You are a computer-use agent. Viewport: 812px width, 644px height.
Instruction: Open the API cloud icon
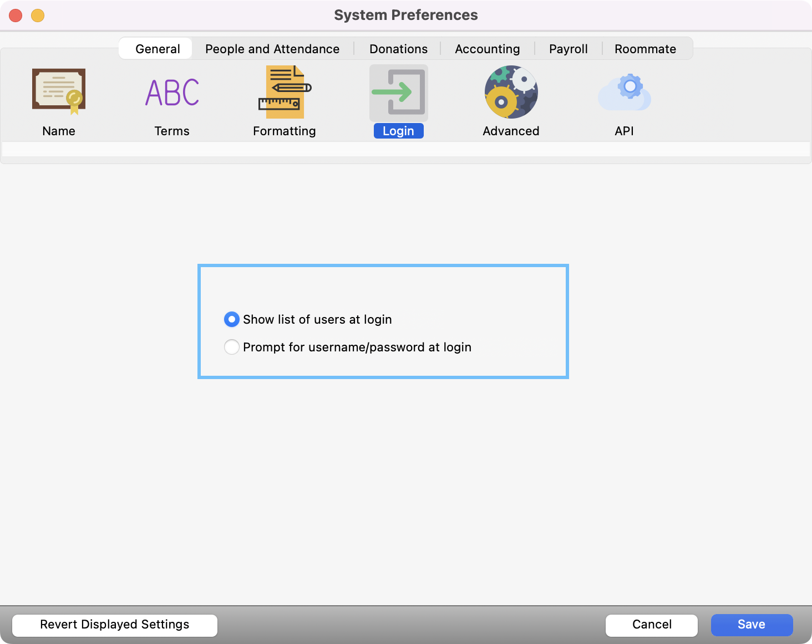click(x=624, y=93)
